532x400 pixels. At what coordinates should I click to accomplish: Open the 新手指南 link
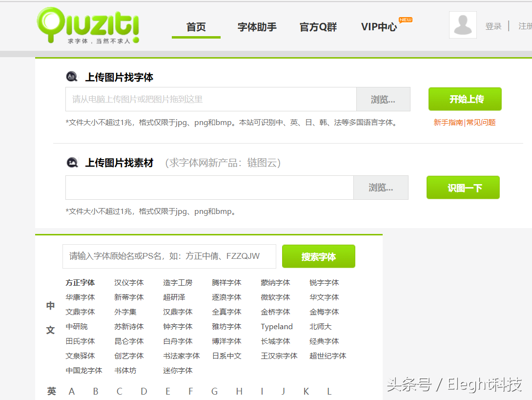pyautogui.click(x=448, y=122)
